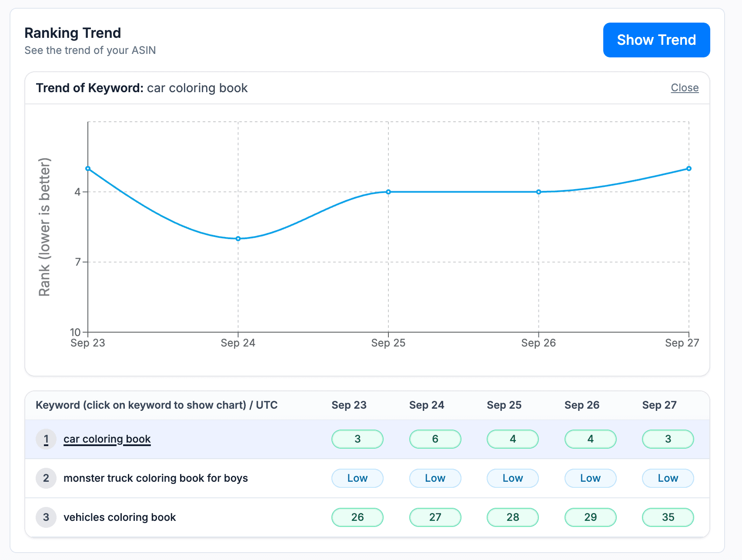The height and width of the screenshot is (560, 742).
Task: Click the Sep 23 table column header
Action: click(x=349, y=405)
